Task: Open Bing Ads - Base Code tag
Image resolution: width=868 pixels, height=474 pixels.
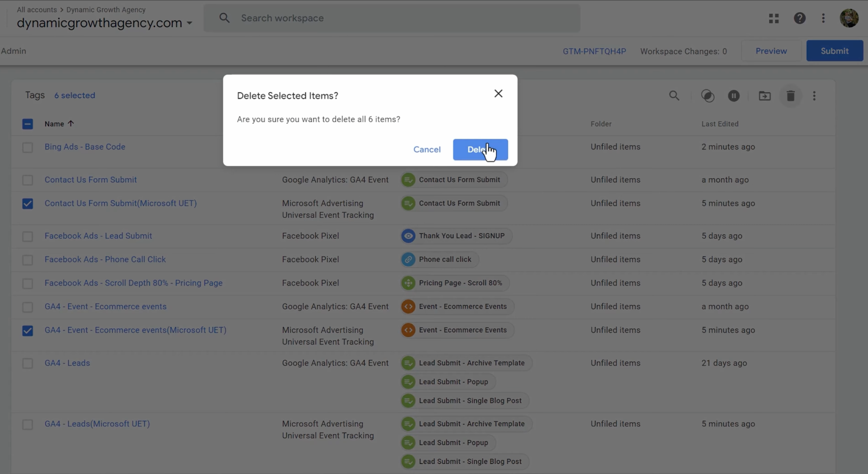Action: pyautogui.click(x=85, y=147)
